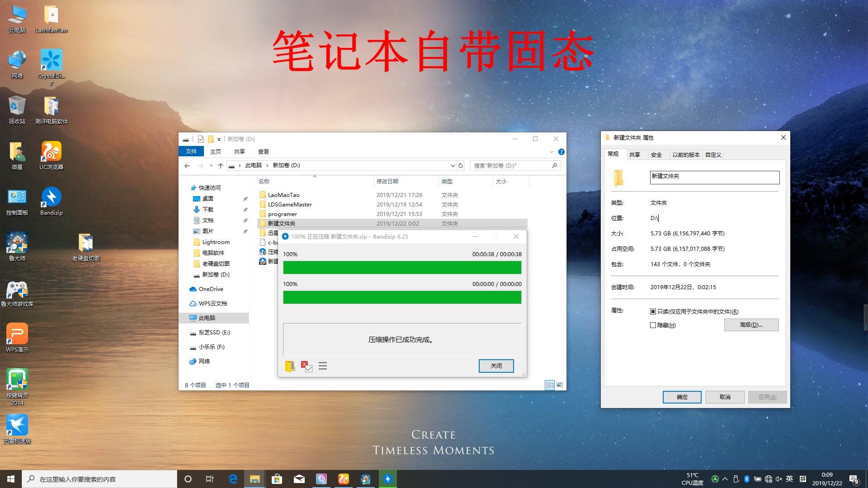
Task: Toggle the 只读 read-only checkbox
Action: pyautogui.click(x=653, y=311)
